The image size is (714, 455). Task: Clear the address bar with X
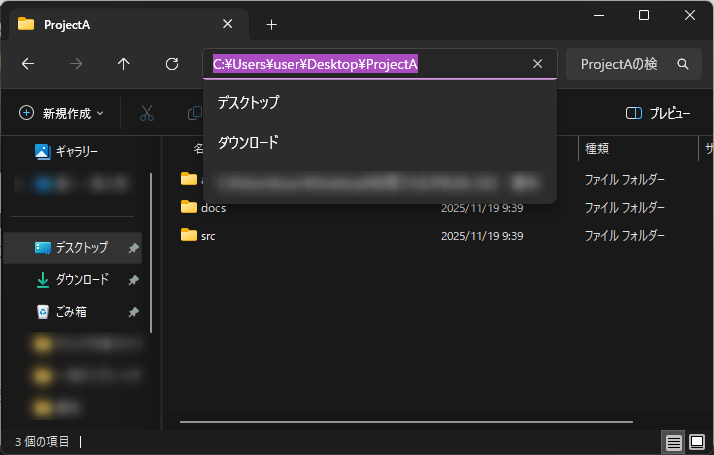click(538, 64)
